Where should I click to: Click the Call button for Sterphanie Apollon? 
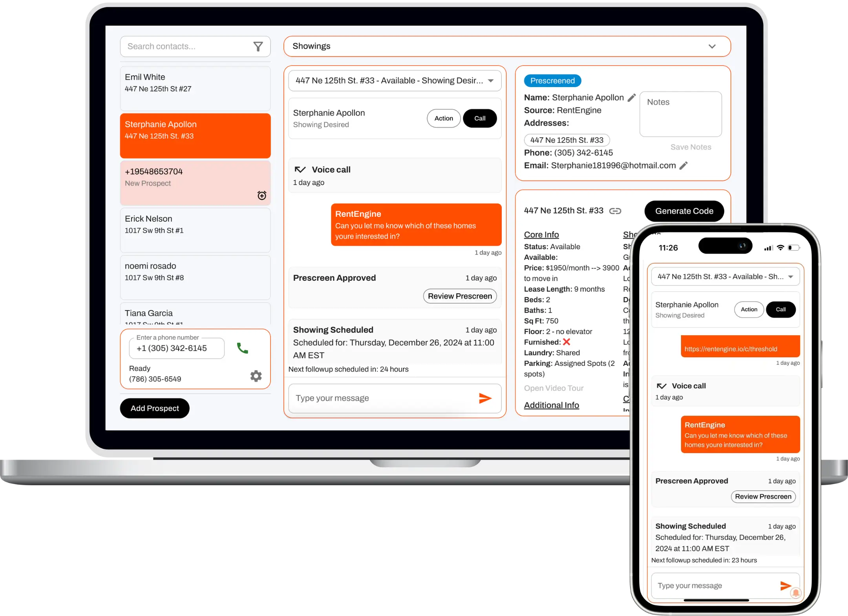[480, 118]
